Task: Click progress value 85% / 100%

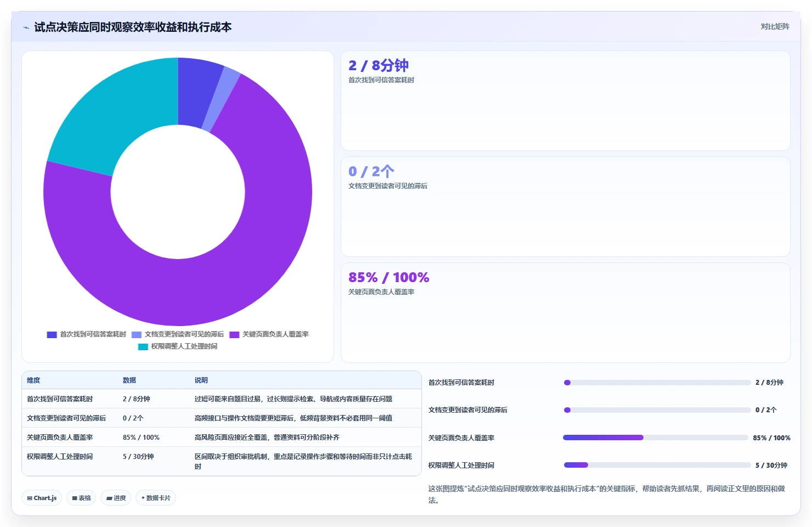Action: [x=771, y=438]
